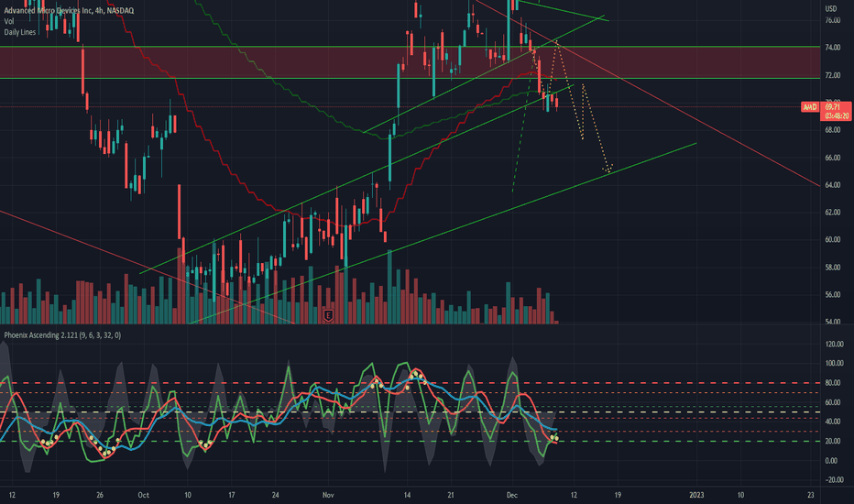Click price axis value 56.00

click(832, 294)
